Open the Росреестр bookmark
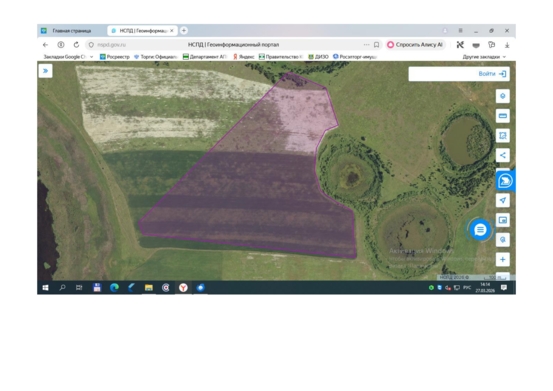The width and height of the screenshot is (553, 391). 115,57
